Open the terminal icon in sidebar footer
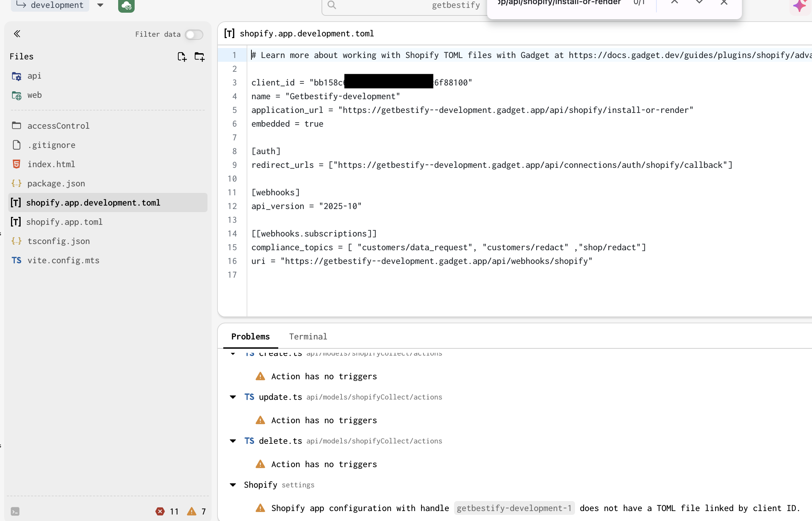The height and width of the screenshot is (521, 812). 15,511
